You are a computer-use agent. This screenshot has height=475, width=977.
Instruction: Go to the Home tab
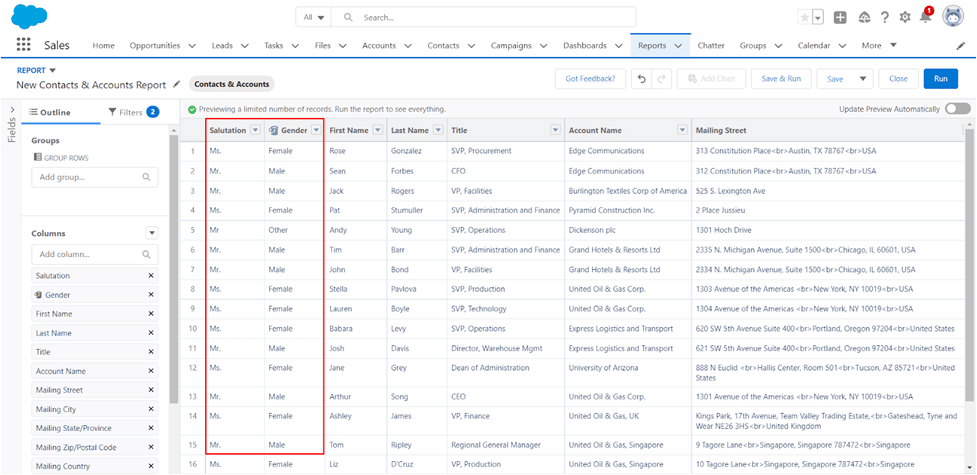tap(103, 46)
